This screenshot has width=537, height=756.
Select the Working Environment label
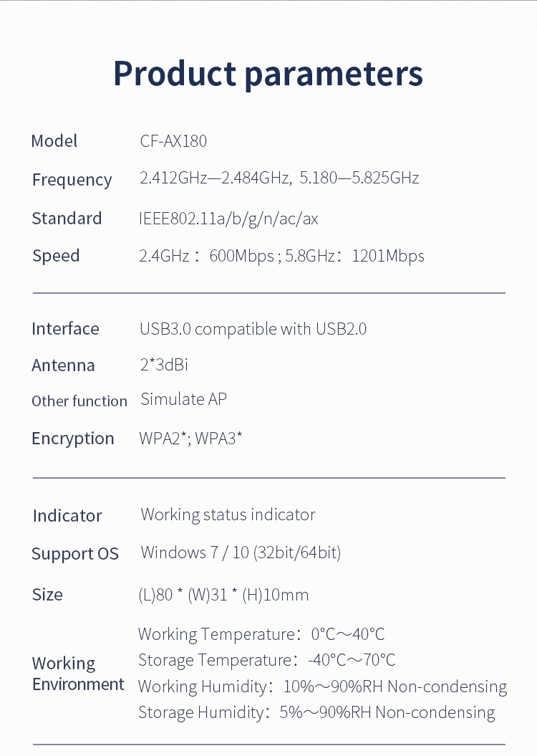[78, 674]
